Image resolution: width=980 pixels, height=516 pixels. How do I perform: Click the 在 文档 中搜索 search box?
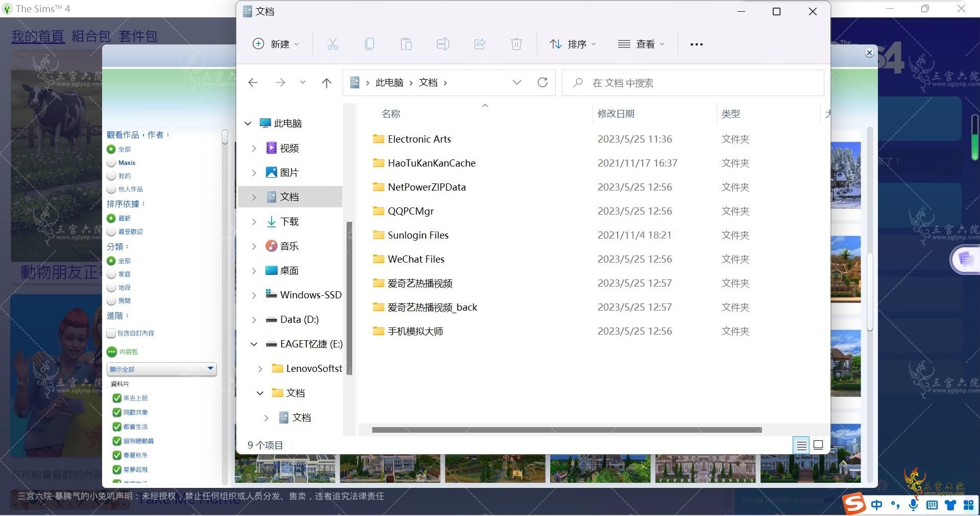[x=693, y=83]
